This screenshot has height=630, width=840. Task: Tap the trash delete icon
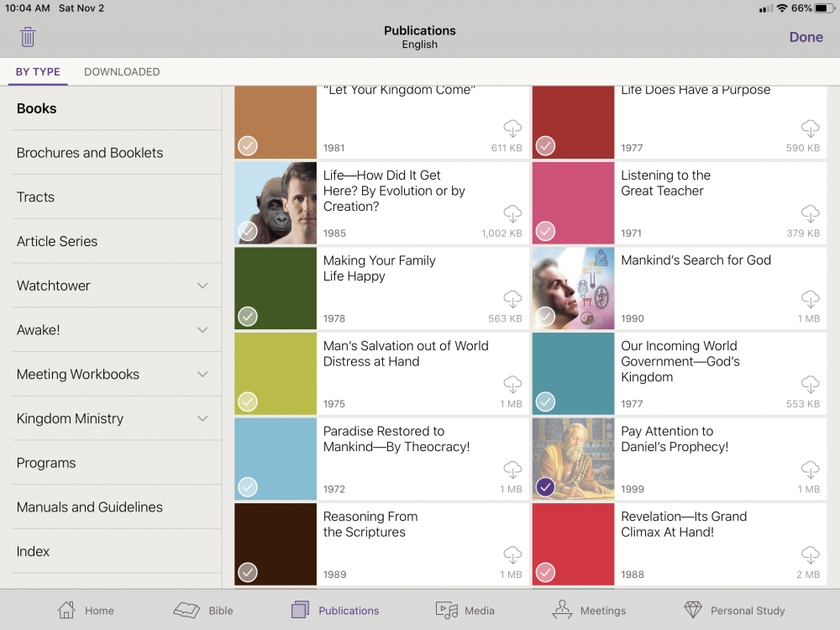(28, 37)
